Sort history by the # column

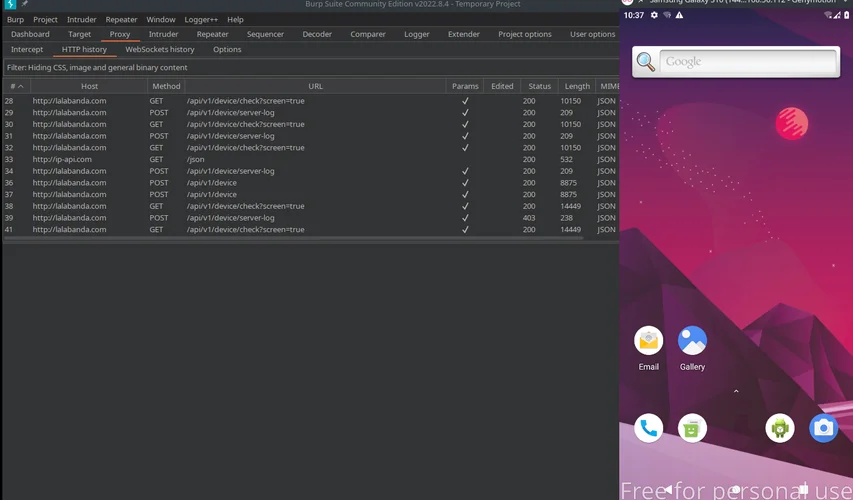tap(17, 86)
